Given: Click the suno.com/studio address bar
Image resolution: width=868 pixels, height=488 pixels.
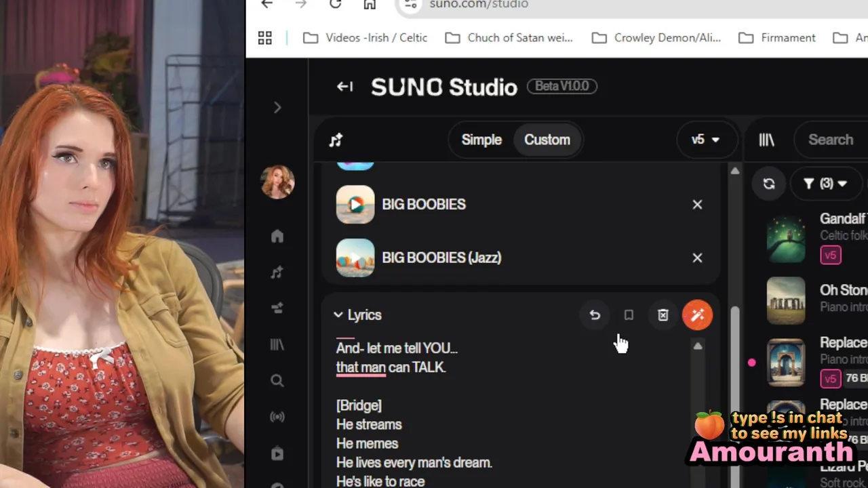Looking at the screenshot, I should [631, 5].
